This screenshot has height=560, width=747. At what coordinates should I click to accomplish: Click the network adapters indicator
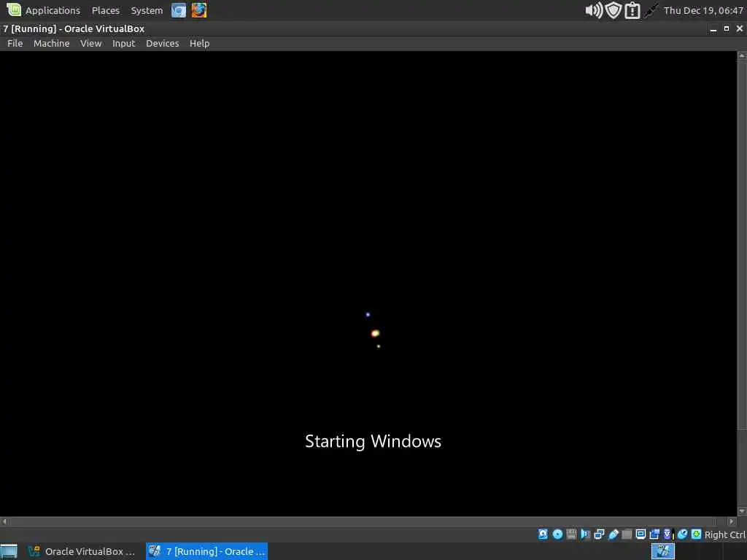600,534
